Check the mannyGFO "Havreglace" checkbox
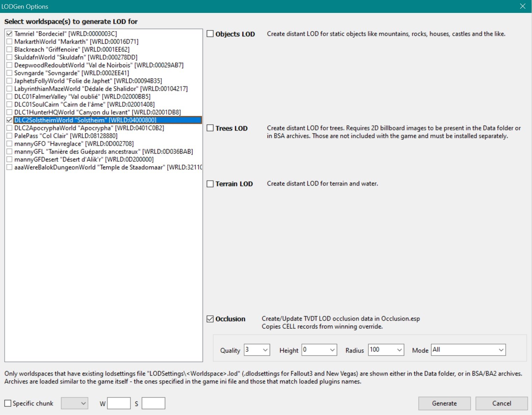The width and height of the screenshot is (532, 415). coord(9,144)
